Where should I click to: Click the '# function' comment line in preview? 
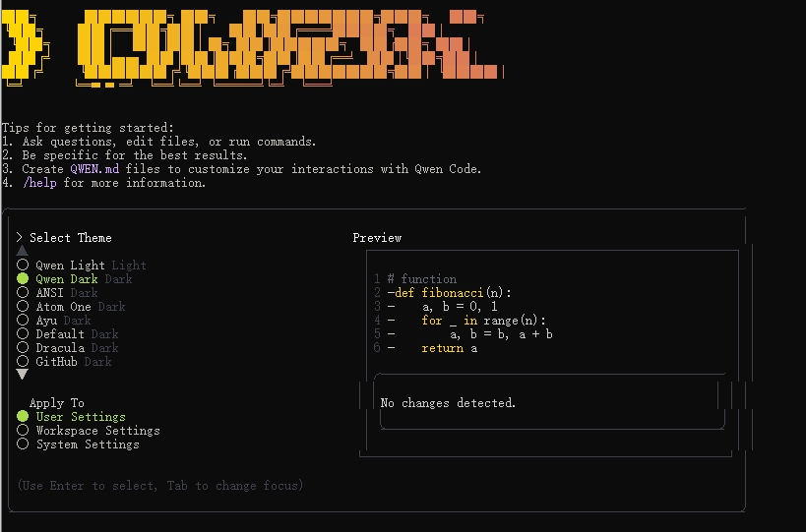click(x=422, y=279)
